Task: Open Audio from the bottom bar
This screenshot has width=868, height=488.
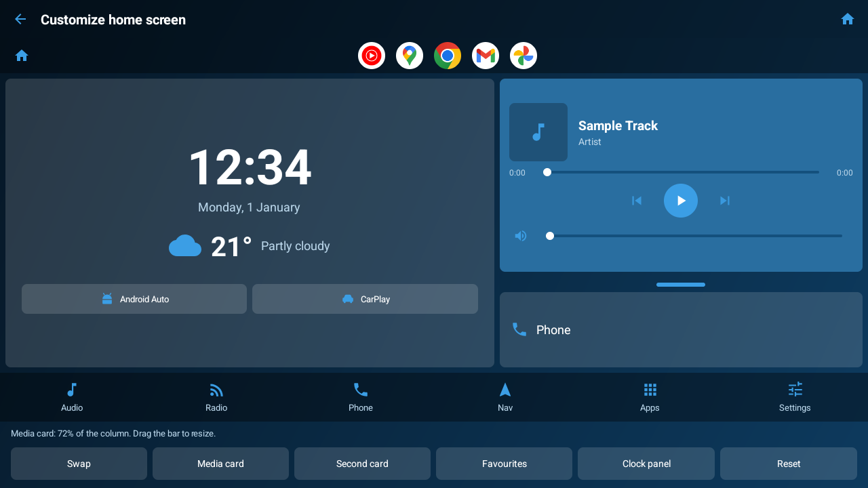Action: (72, 397)
